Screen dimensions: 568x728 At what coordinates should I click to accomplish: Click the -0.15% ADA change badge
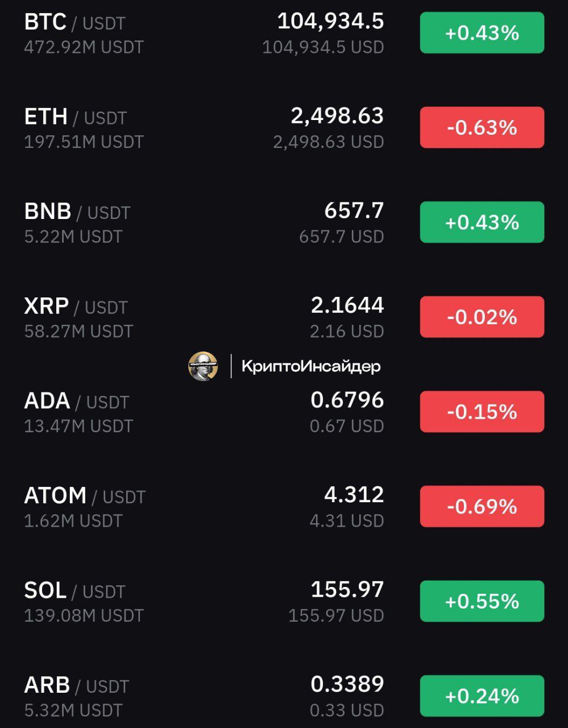coord(482,412)
